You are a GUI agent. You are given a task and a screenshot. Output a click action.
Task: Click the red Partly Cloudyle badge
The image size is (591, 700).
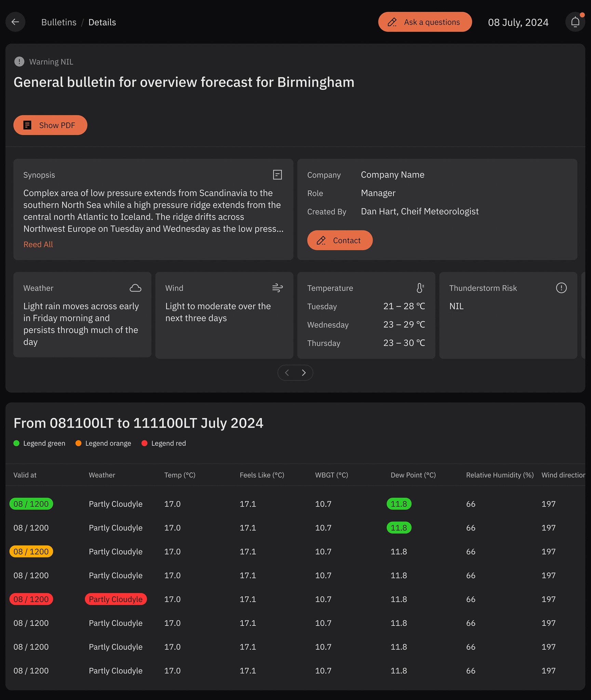(116, 599)
